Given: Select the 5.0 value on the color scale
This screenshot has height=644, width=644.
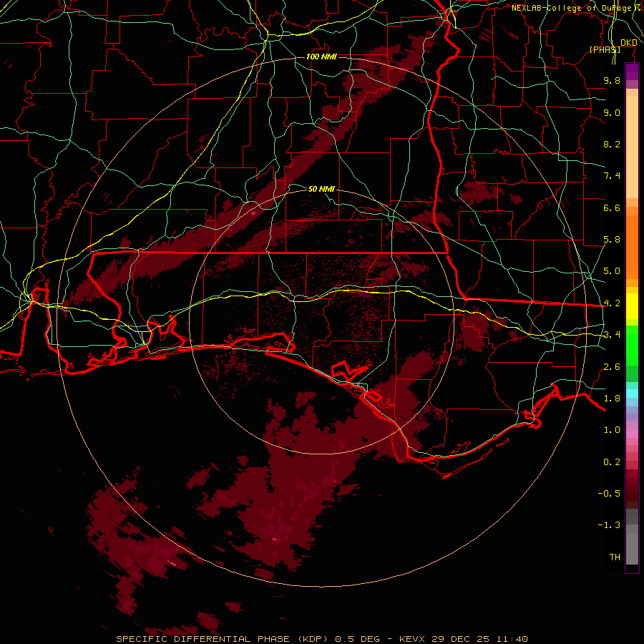Looking at the screenshot, I should pyautogui.click(x=612, y=271).
